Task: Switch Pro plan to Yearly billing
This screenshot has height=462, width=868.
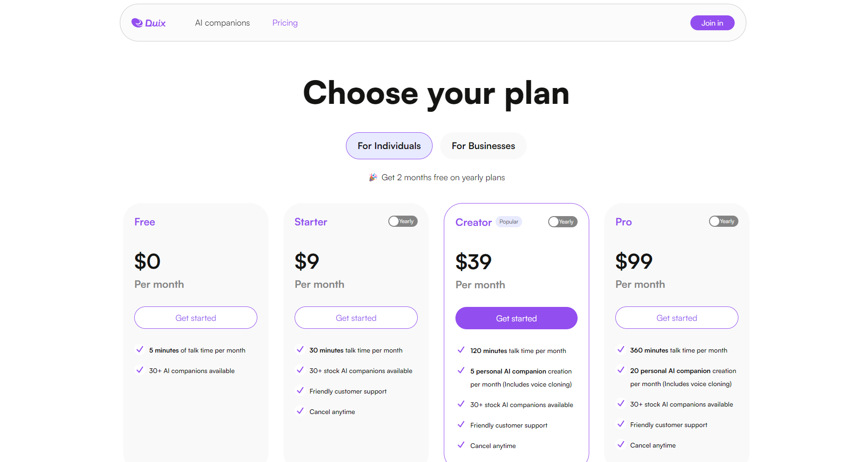Action: 723,221
